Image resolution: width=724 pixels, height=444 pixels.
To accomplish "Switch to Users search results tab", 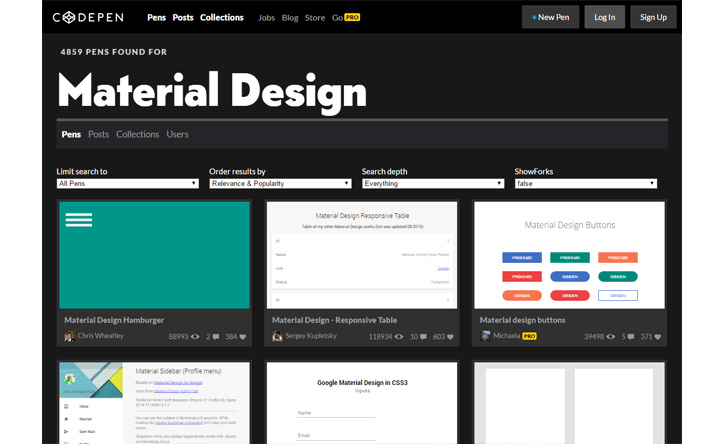I will (177, 134).
